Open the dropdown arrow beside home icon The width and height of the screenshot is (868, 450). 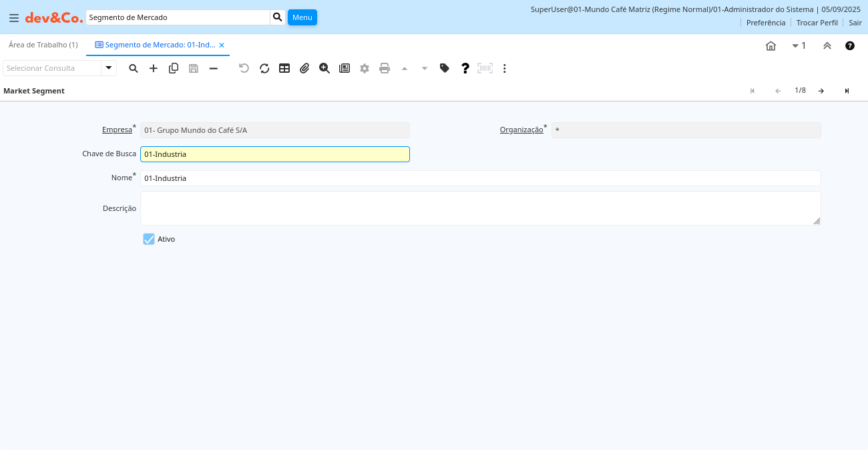pos(795,46)
